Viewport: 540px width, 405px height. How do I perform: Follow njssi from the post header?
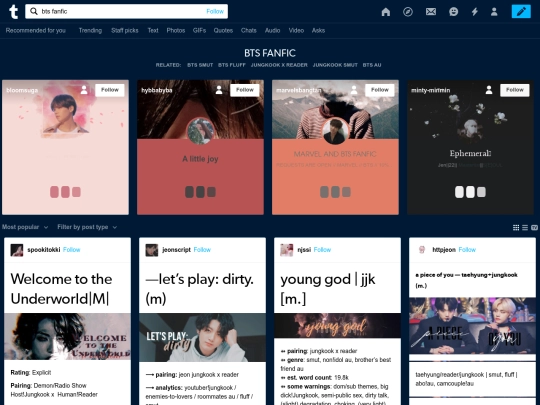[322, 250]
